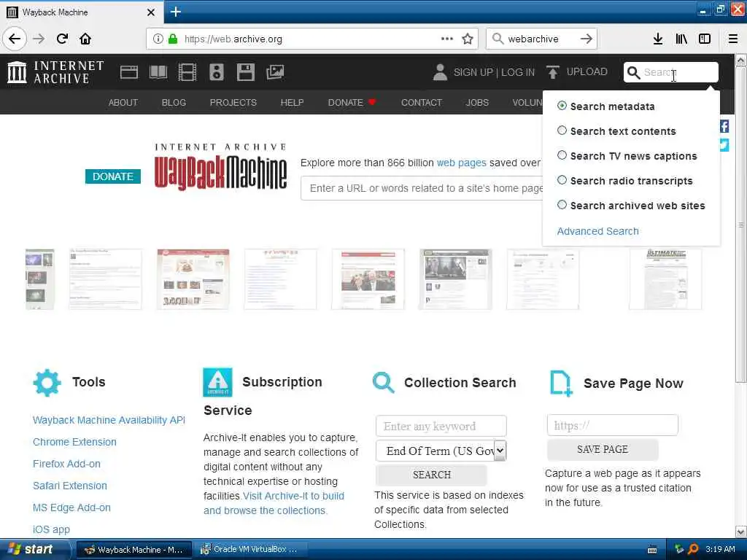Go to browser home page
The width and height of the screenshot is (747, 560).
(x=85, y=39)
